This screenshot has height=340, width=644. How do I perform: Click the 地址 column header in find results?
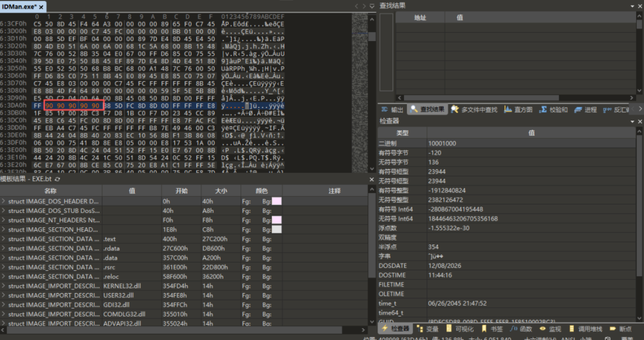pos(420,17)
